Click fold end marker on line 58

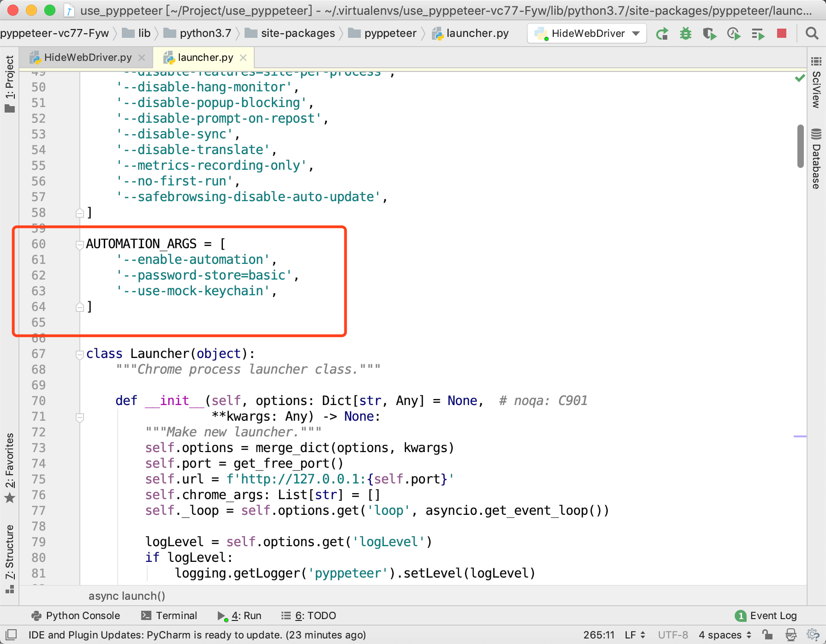tap(79, 213)
